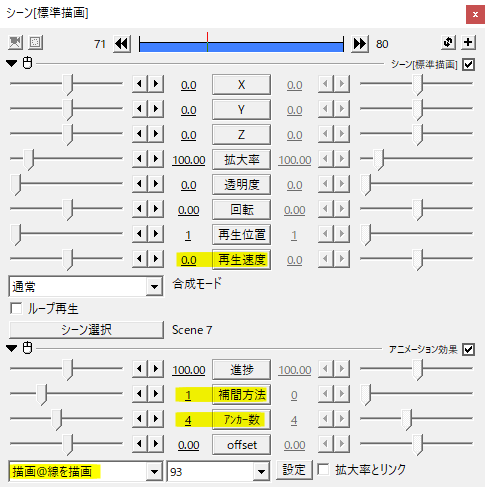Screen dimensions: 485x487
Task: Click the mouse icon in the animation effect header
Action: point(27,348)
